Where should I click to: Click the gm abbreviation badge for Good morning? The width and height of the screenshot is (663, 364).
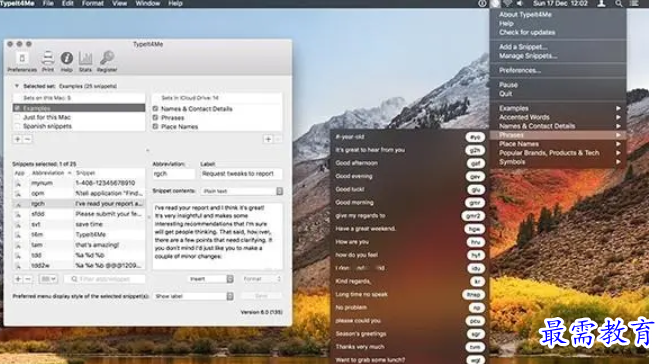(475, 203)
